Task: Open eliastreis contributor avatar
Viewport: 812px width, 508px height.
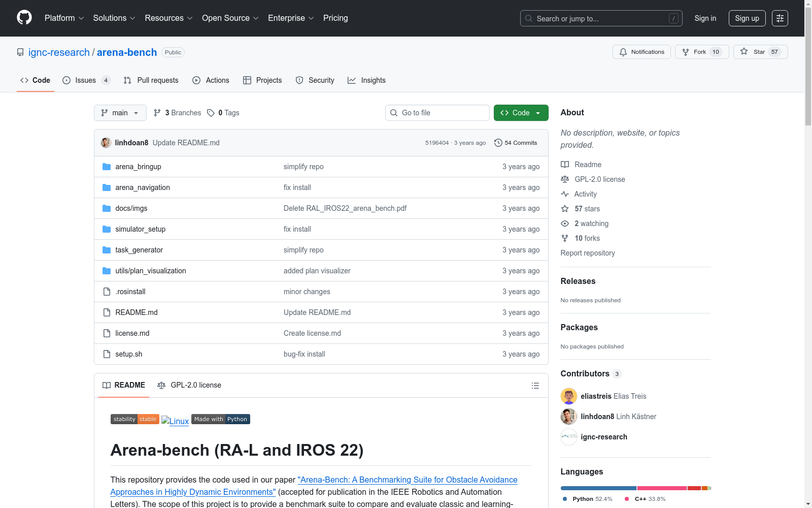Action: [x=569, y=396]
